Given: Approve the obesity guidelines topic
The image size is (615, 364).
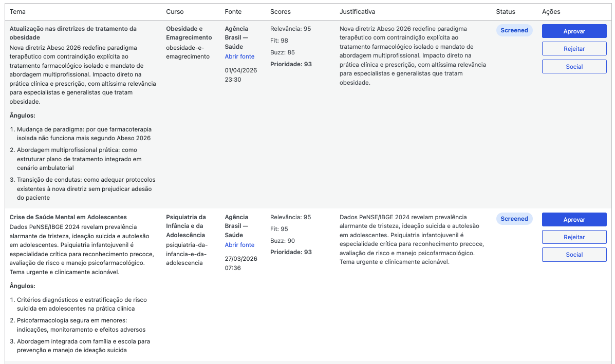Looking at the screenshot, I should pos(574,31).
